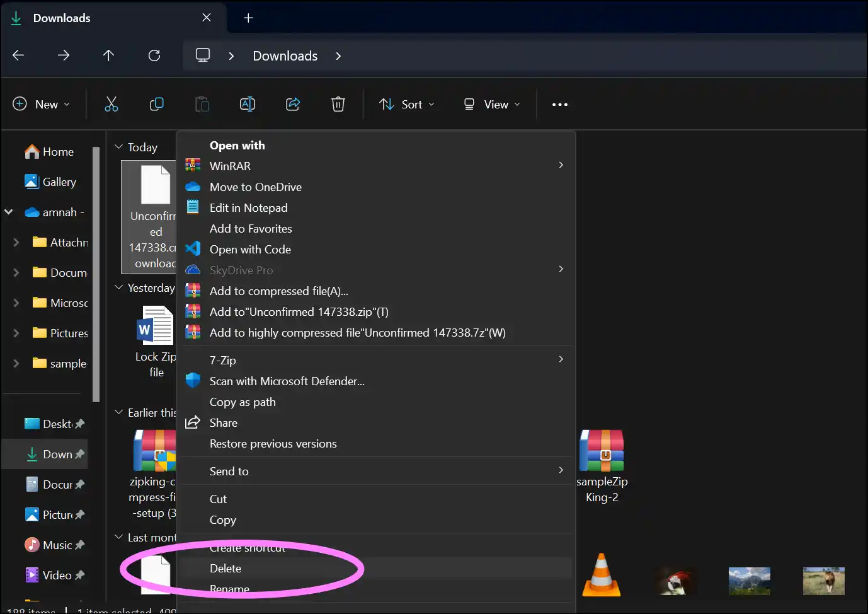Click the Delete trash toolbar icon

[338, 104]
